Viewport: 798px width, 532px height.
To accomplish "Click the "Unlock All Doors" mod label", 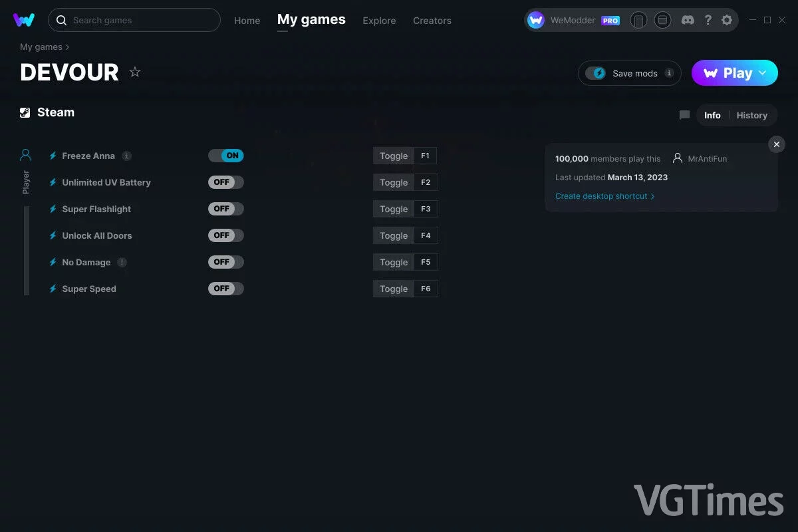I will click(97, 235).
